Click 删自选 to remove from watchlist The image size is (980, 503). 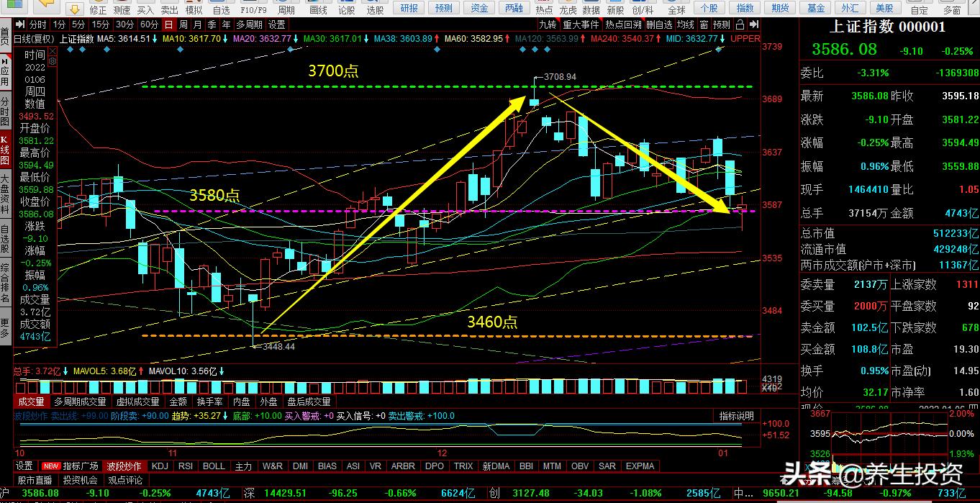660,24
